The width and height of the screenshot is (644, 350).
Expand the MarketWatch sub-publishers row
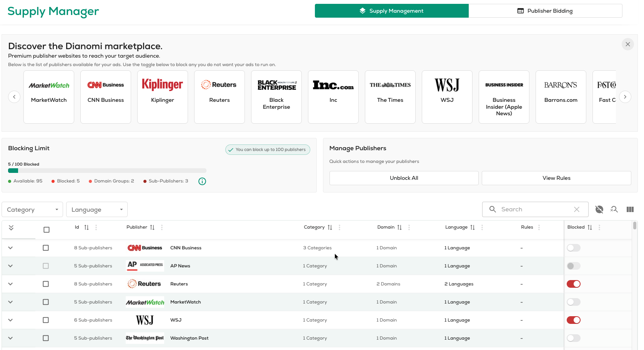(10, 302)
